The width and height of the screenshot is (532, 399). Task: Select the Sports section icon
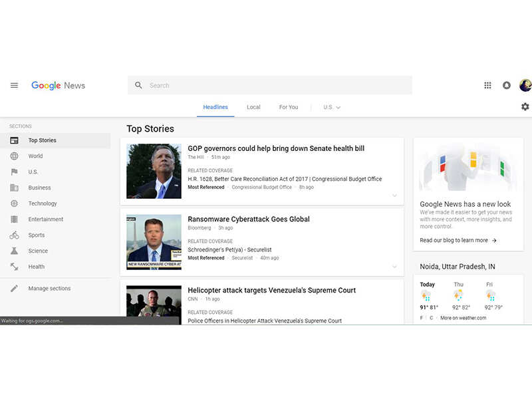pos(14,235)
